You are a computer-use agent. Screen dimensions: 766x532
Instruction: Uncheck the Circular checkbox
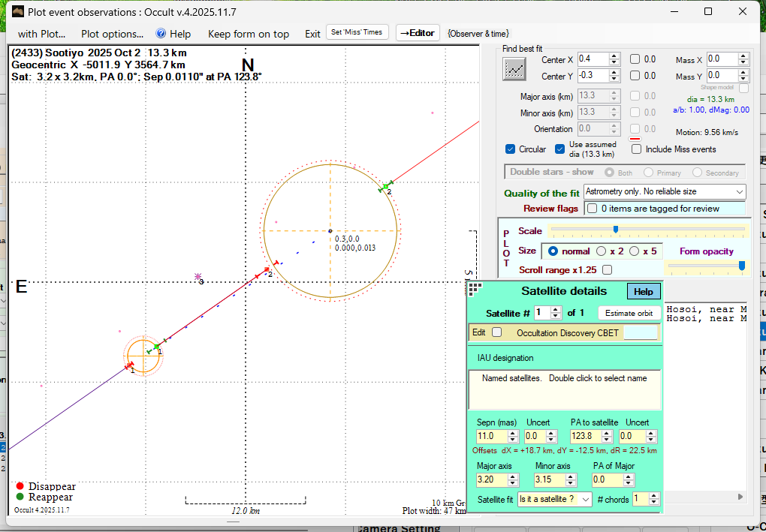[x=511, y=149]
